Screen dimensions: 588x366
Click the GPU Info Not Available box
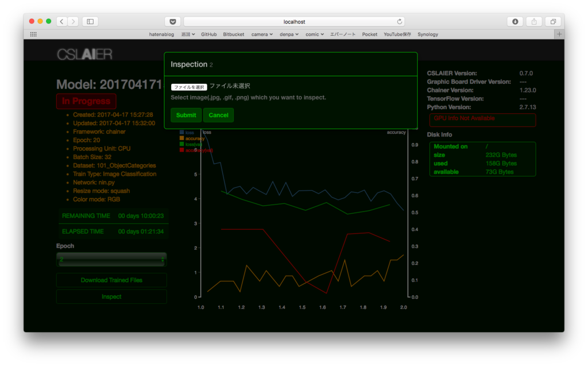(482, 120)
